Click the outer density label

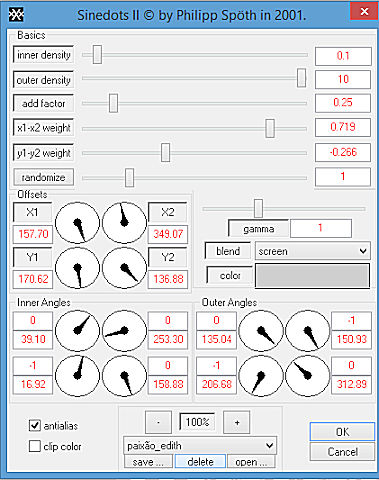43,80
